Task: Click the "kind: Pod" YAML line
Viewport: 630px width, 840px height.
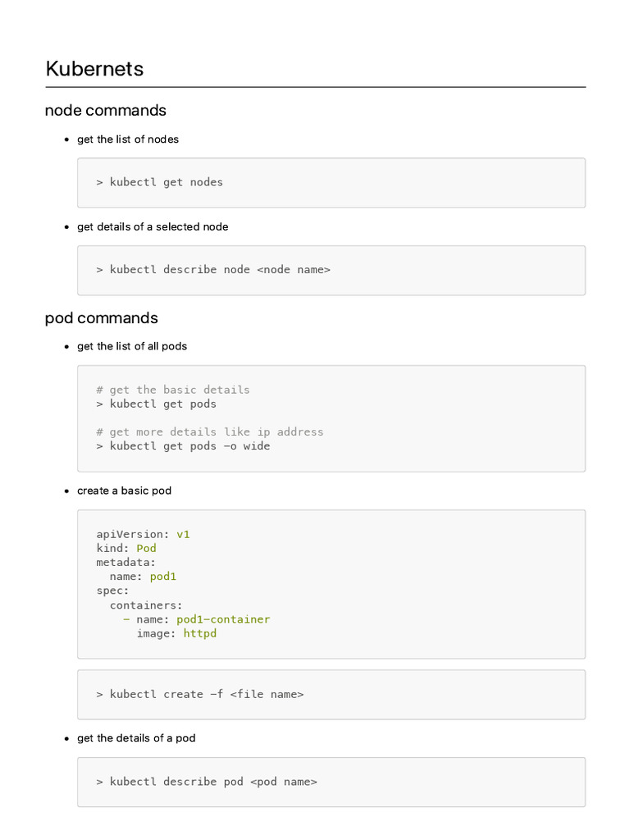Action: [126, 548]
